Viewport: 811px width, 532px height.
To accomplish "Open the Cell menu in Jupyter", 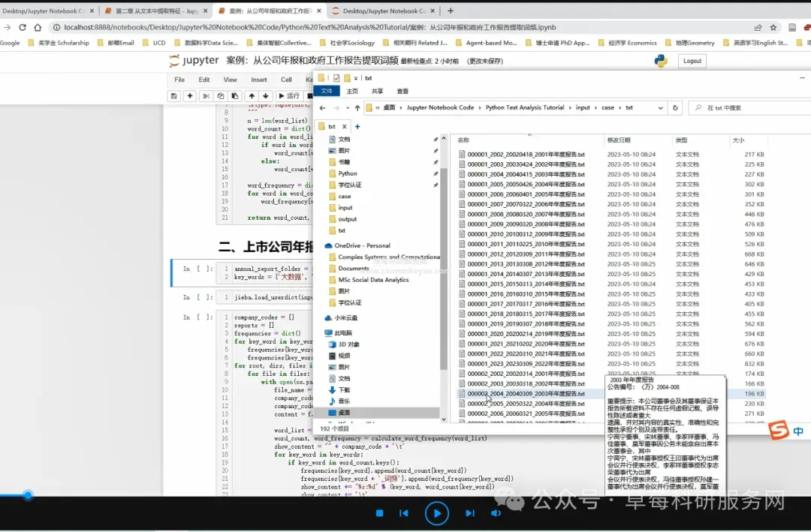I will click(x=286, y=80).
